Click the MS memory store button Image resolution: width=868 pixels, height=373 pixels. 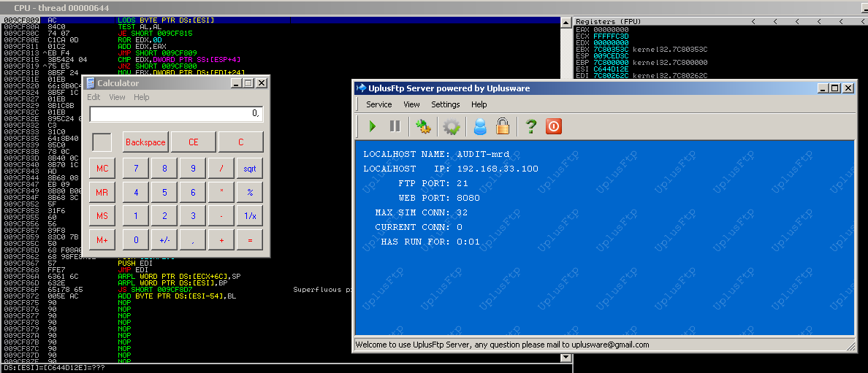[x=102, y=216]
